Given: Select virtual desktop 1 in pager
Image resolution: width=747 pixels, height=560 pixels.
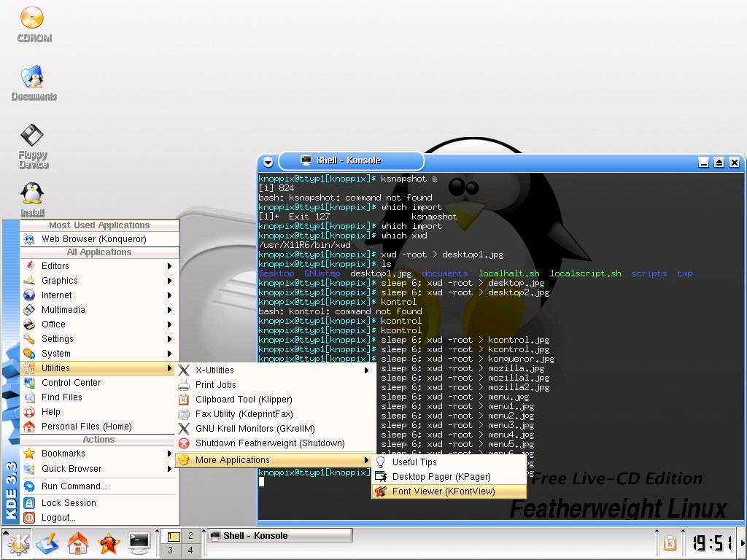Looking at the screenshot, I should pyautogui.click(x=171, y=536).
